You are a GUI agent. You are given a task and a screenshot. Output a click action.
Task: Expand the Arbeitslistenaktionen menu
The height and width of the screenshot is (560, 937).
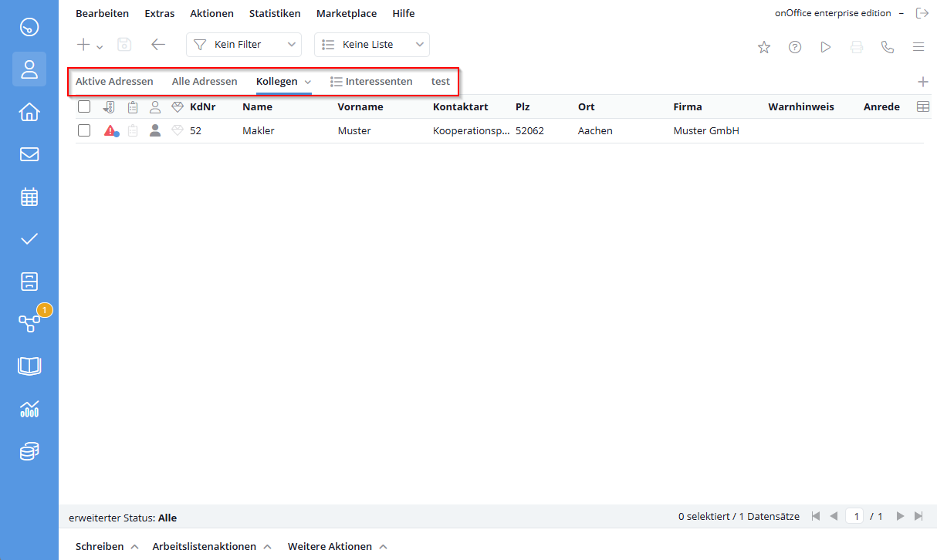point(212,546)
